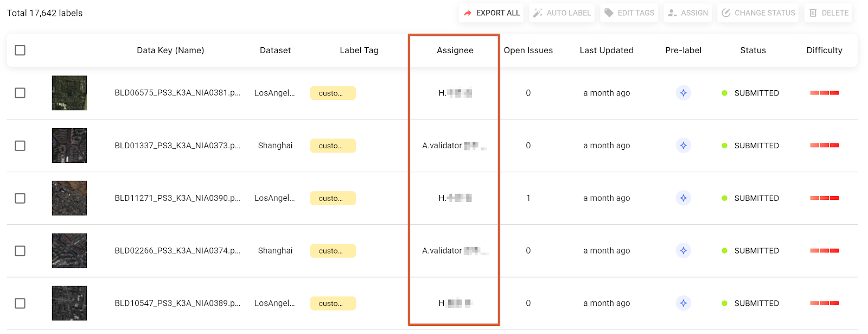Click pre-label icon in BLD01337 row
868x334 pixels.
coord(684,146)
